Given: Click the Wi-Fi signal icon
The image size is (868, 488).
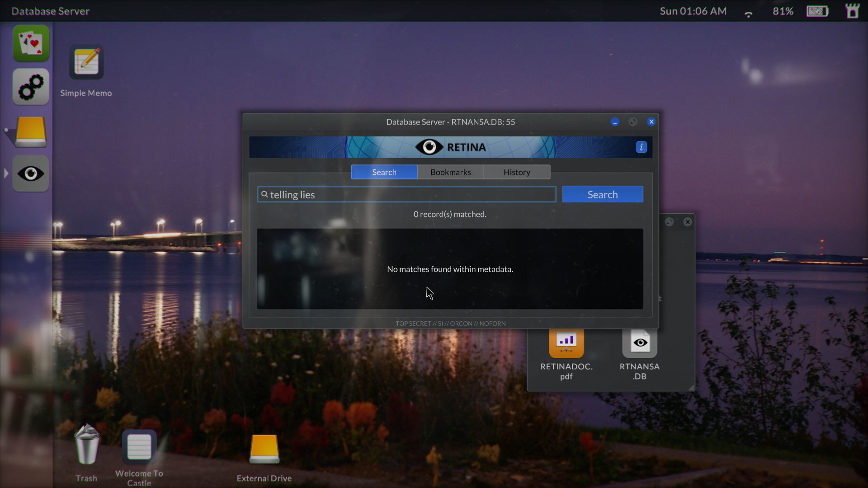Looking at the screenshot, I should [749, 14].
